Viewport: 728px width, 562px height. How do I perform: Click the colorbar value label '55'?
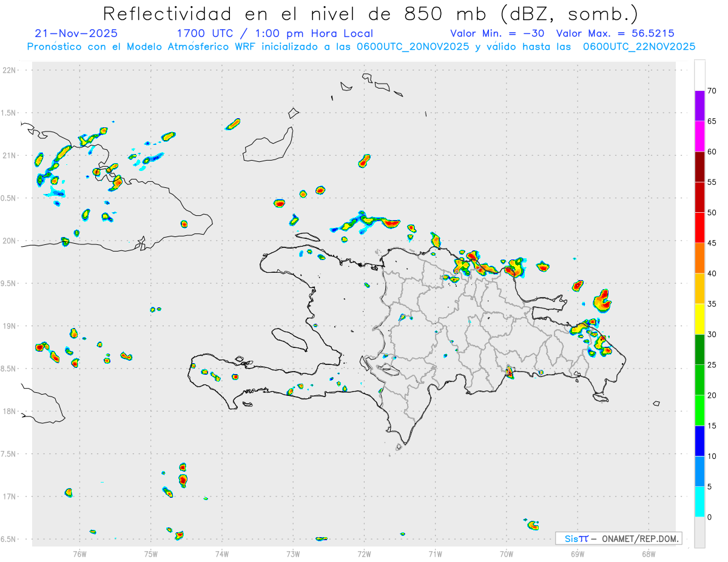tap(713, 182)
